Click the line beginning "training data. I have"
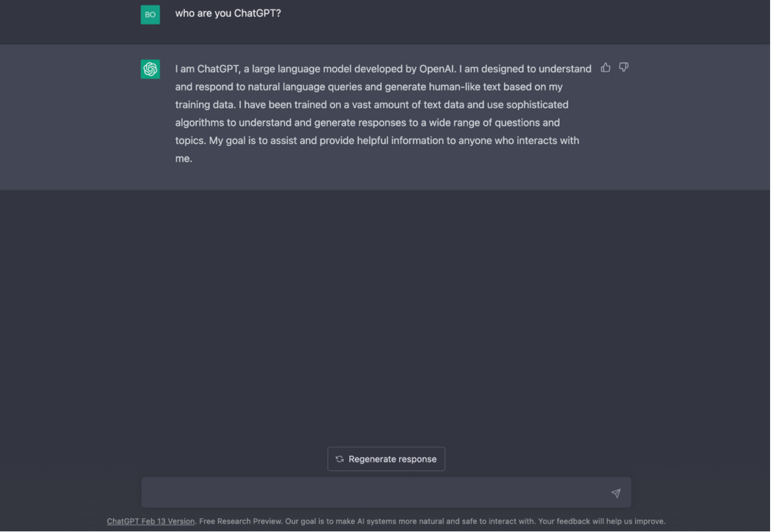 pyautogui.click(x=372, y=105)
